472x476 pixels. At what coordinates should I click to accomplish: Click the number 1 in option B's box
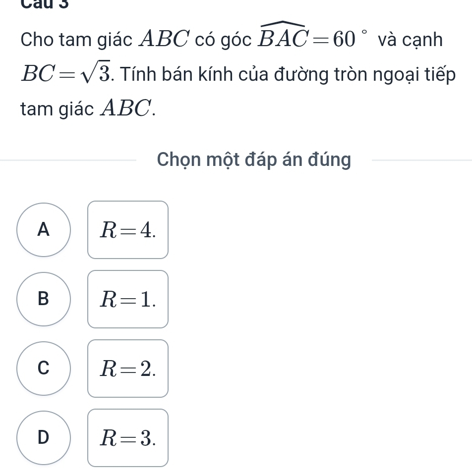click(x=146, y=299)
